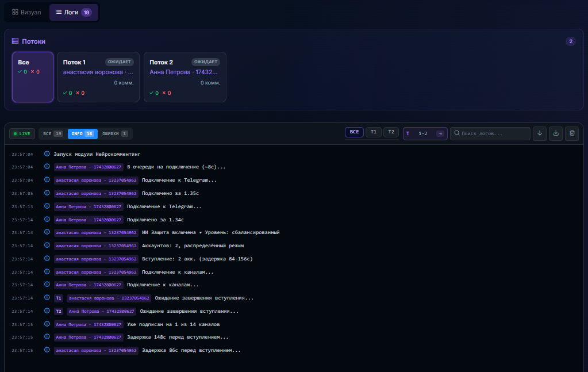Switch to the Визуал tab
588x372 pixels.
coord(26,13)
